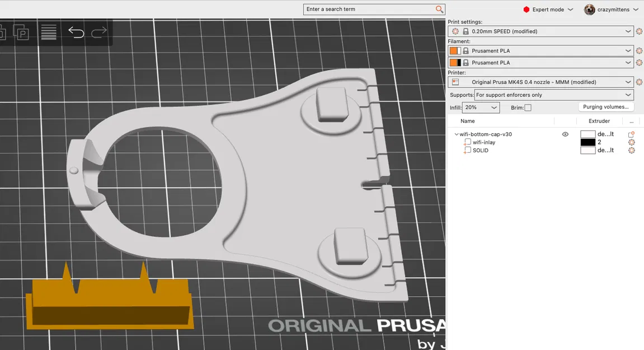Click the lock icon in print settings preset
This screenshot has height=350, width=644.
click(466, 31)
